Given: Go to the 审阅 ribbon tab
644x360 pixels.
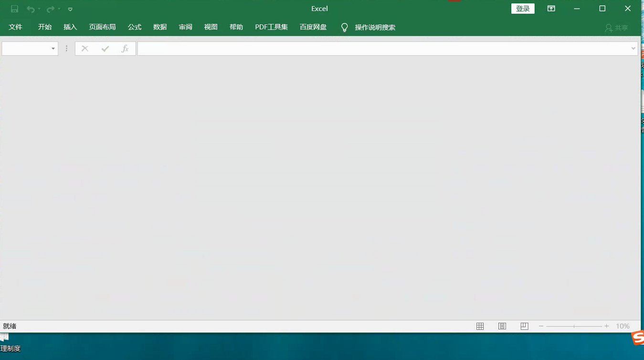Looking at the screenshot, I should point(186,27).
